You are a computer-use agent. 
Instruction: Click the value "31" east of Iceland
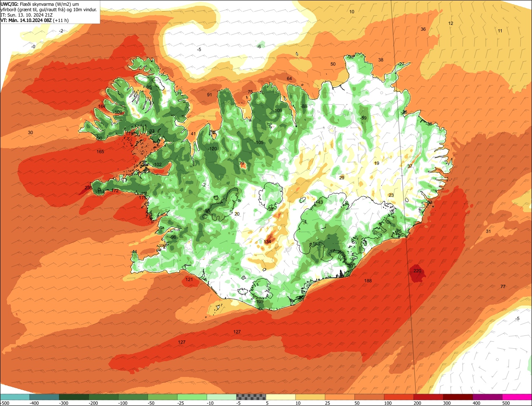(488, 231)
